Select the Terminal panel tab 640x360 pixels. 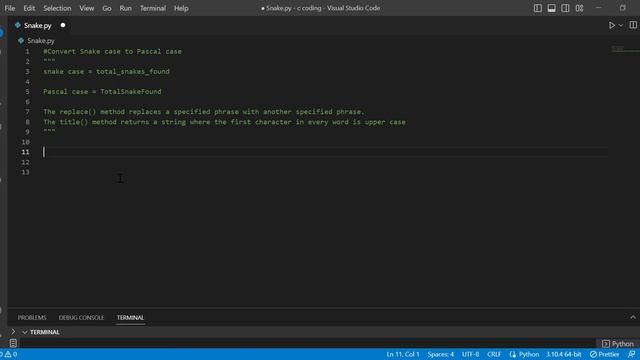(130, 318)
